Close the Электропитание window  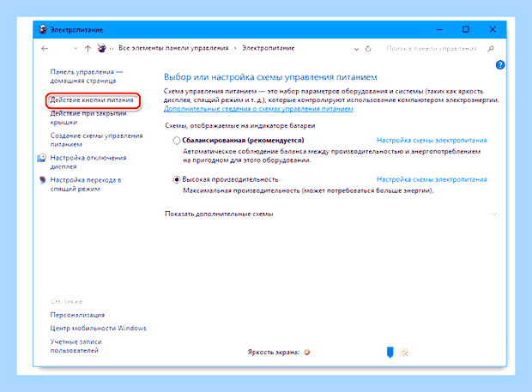click(x=493, y=29)
